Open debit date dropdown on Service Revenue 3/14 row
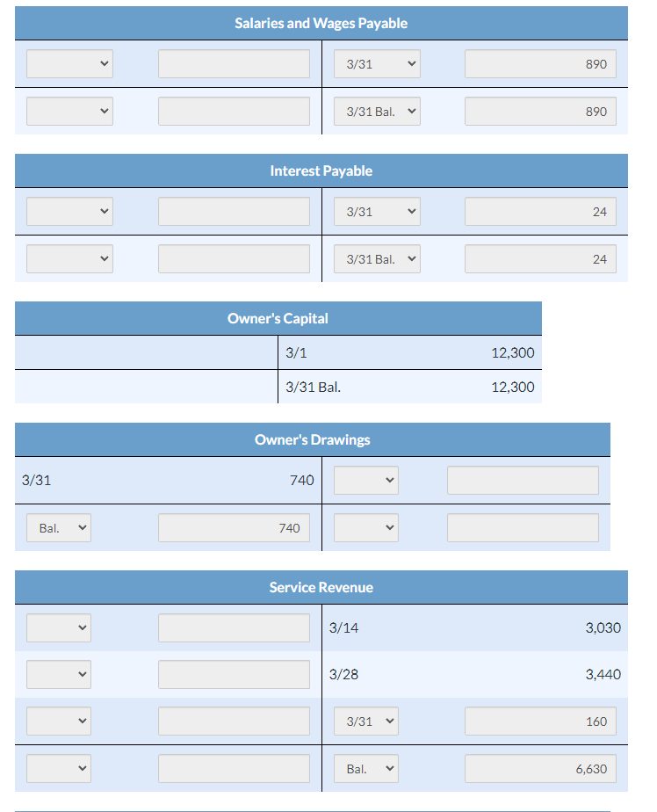 pyautogui.click(x=59, y=627)
